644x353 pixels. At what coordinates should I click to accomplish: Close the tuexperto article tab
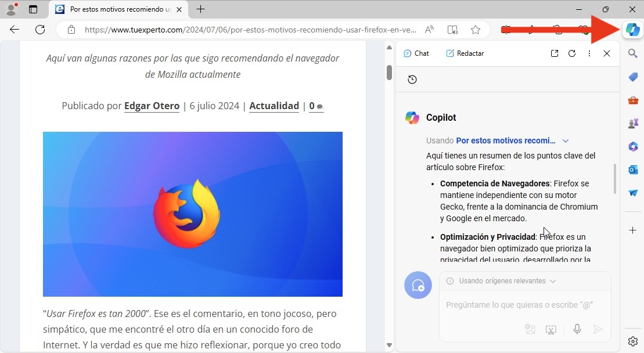(x=179, y=9)
